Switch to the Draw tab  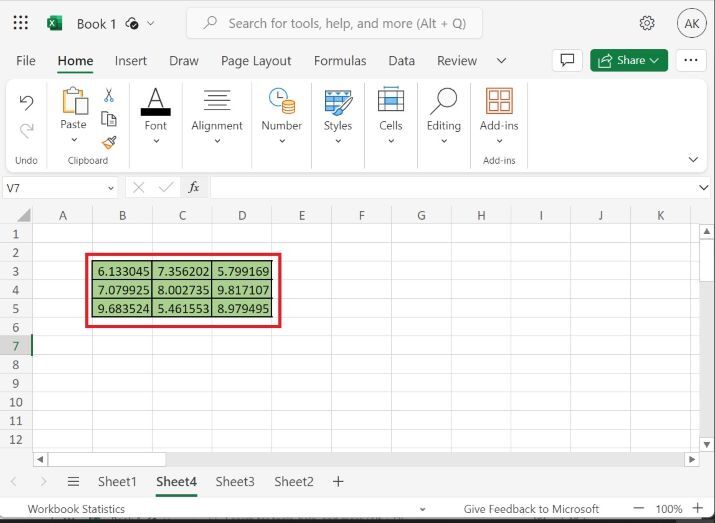click(184, 61)
